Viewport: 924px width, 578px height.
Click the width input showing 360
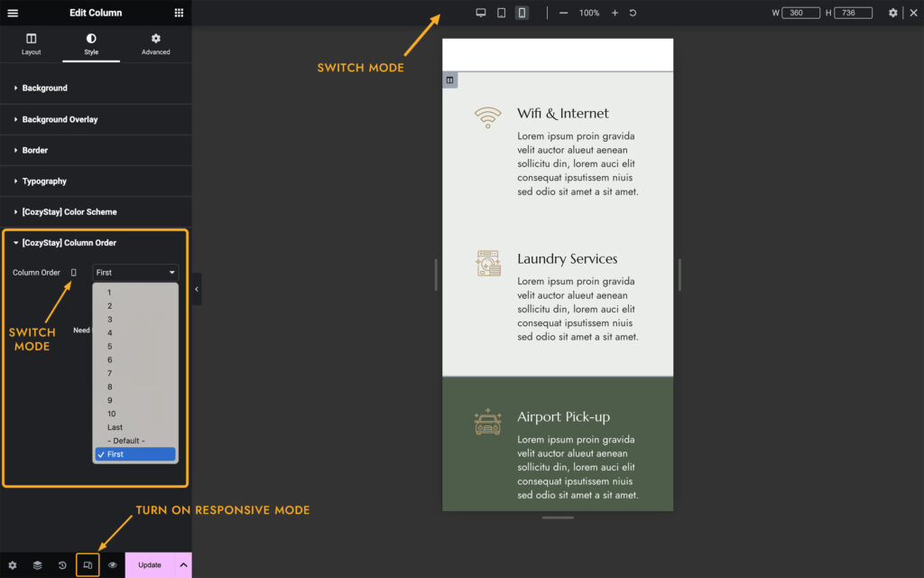coord(800,13)
